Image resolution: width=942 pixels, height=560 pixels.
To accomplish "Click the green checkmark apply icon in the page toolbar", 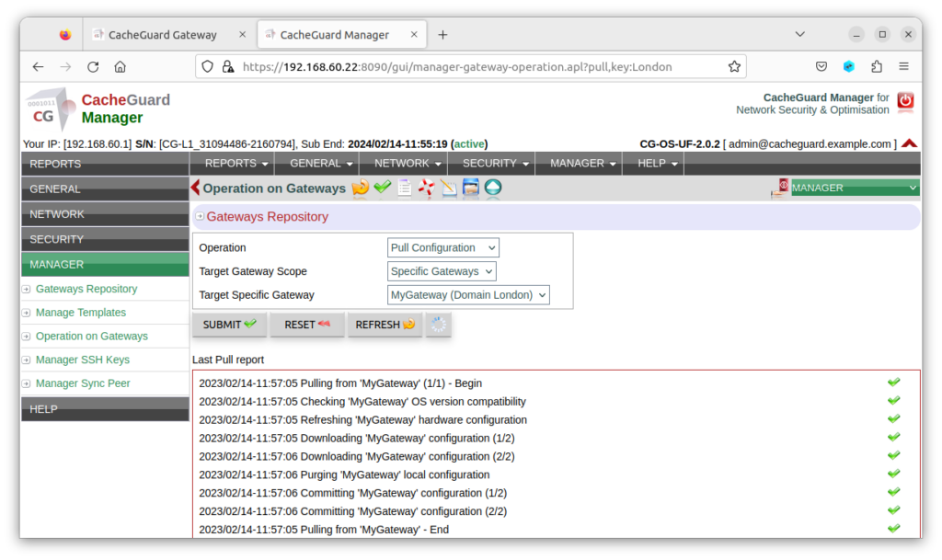I will click(382, 188).
